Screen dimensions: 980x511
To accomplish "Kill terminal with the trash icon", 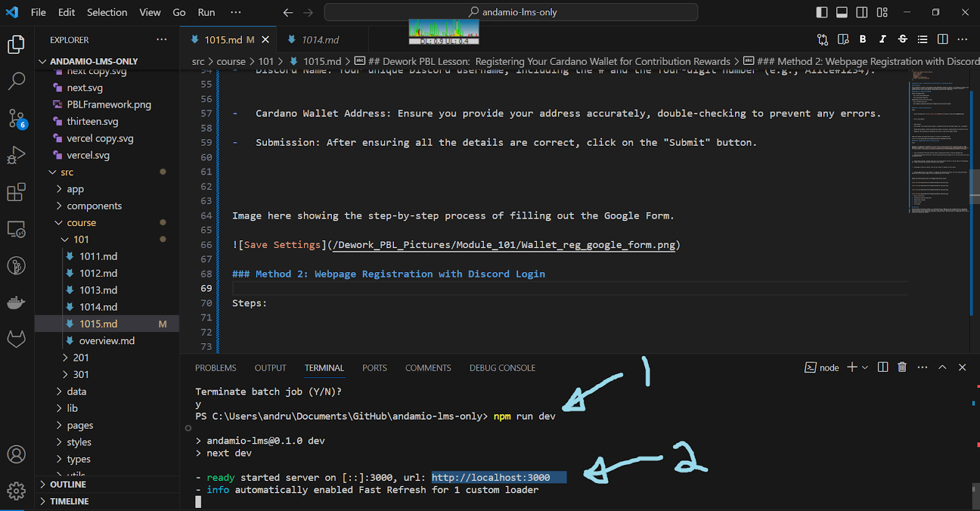I will click(902, 367).
